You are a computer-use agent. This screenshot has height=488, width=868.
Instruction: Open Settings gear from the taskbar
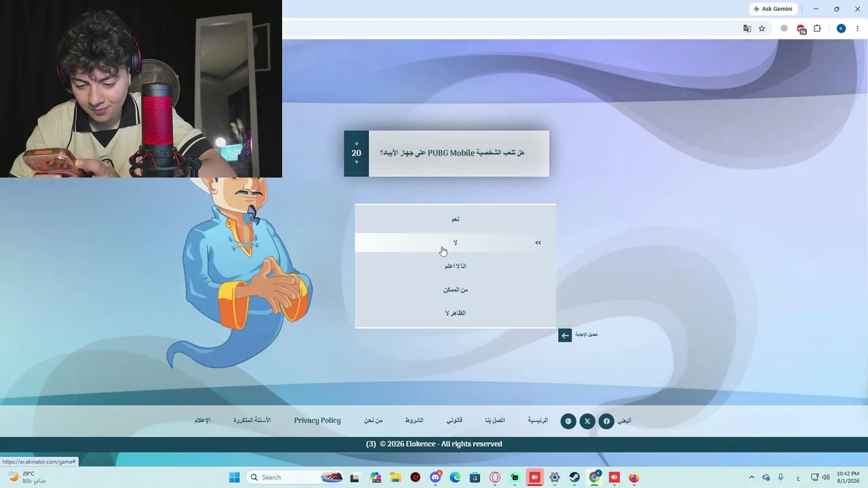(555, 477)
